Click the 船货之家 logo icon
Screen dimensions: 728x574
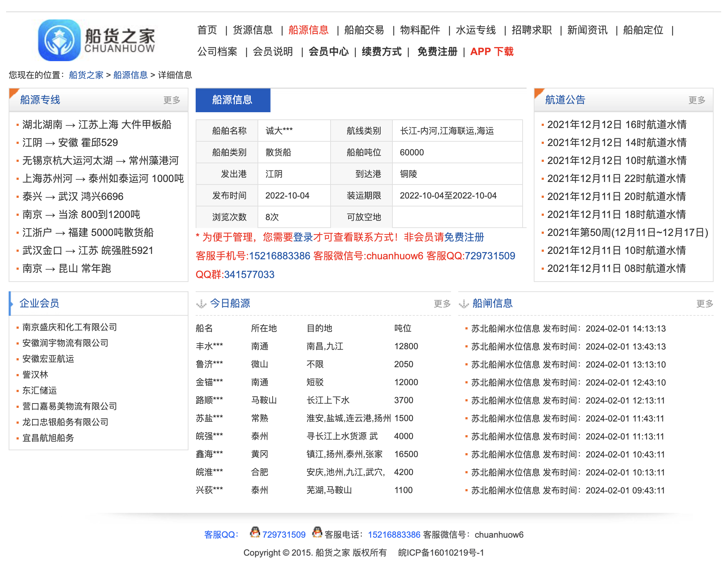point(59,40)
